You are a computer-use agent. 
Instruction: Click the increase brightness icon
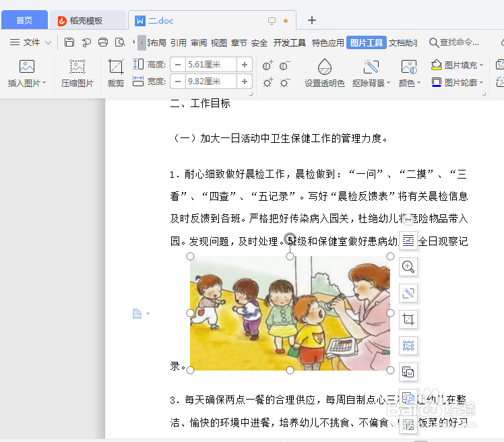[267, 83]
